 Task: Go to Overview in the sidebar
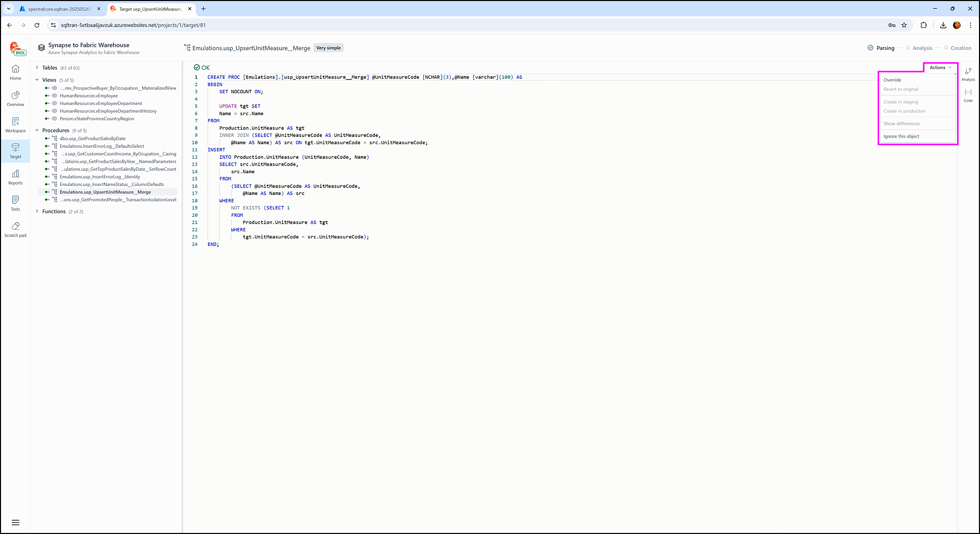tap(15, 98)
